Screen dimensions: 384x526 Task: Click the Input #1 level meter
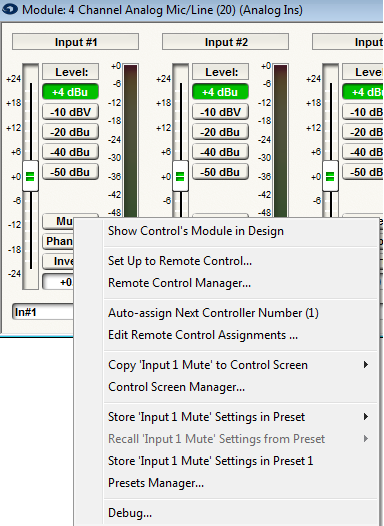pyautogui.click(x=131, y=141)
